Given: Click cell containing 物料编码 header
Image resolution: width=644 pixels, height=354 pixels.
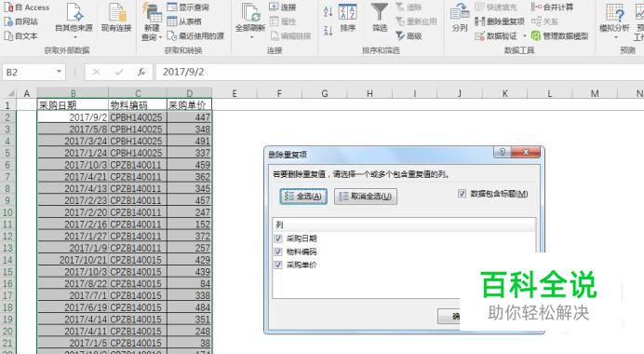Looking at the screenshot, I should (138, 105).
